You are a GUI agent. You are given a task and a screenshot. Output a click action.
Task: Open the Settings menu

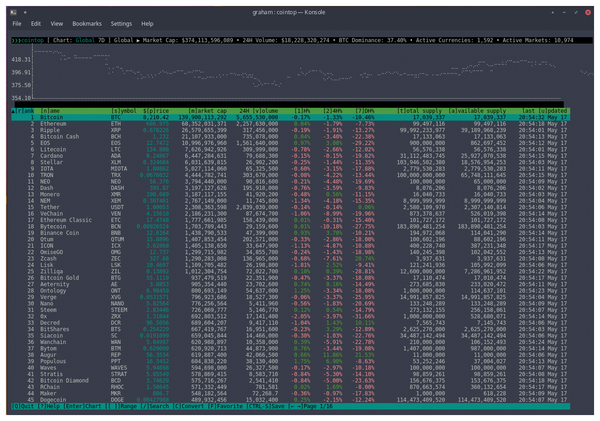tap(121, 24)
